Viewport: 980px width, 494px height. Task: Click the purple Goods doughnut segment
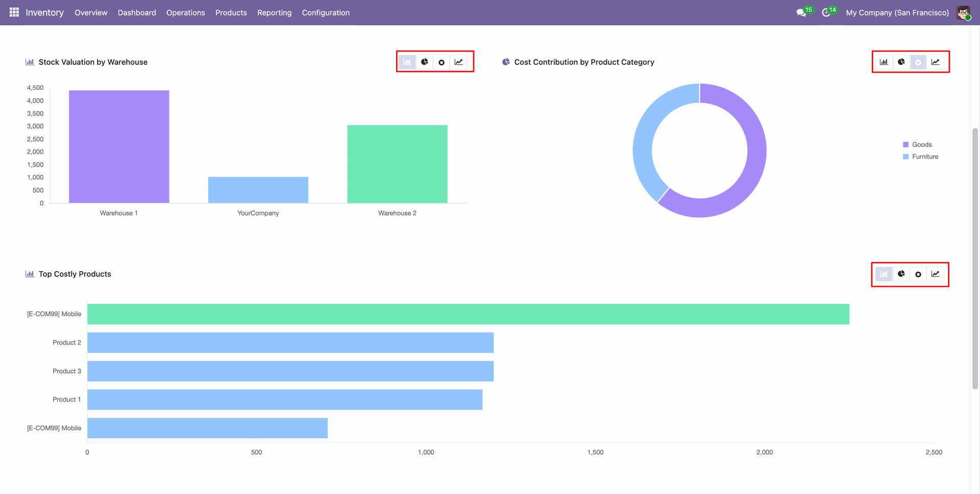[755, 169]
